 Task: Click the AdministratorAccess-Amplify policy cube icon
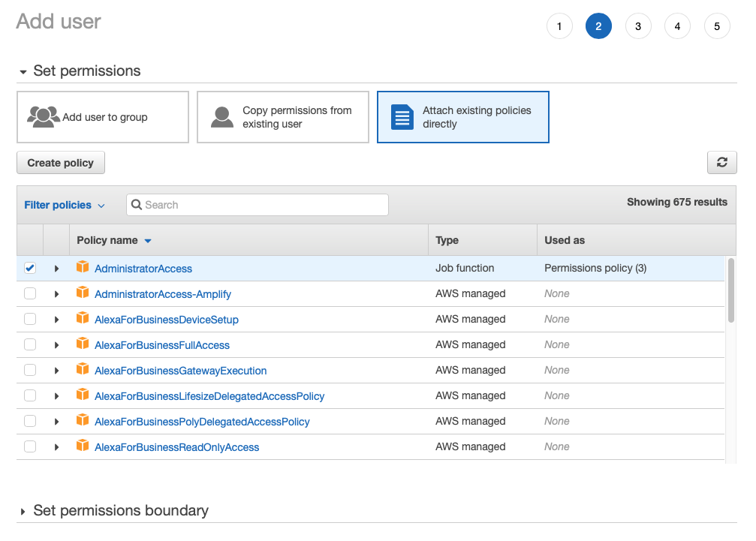(x=83, y=293)
